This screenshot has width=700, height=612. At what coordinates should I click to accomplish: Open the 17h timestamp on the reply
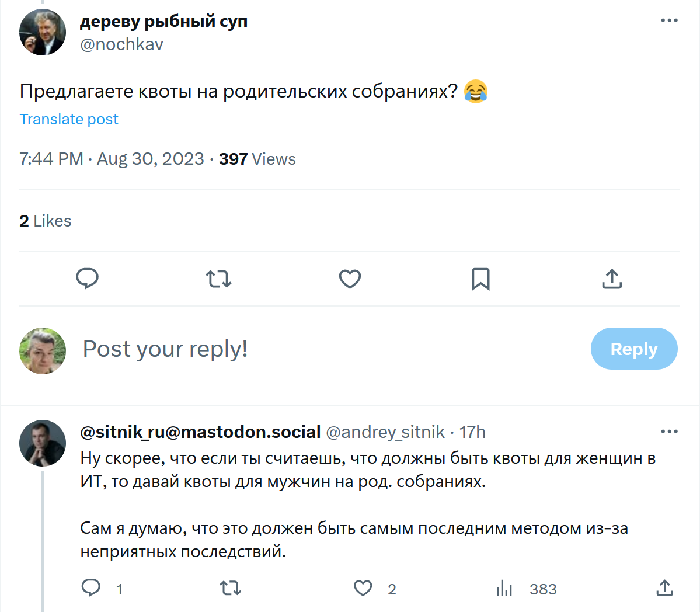pos(472,432)
